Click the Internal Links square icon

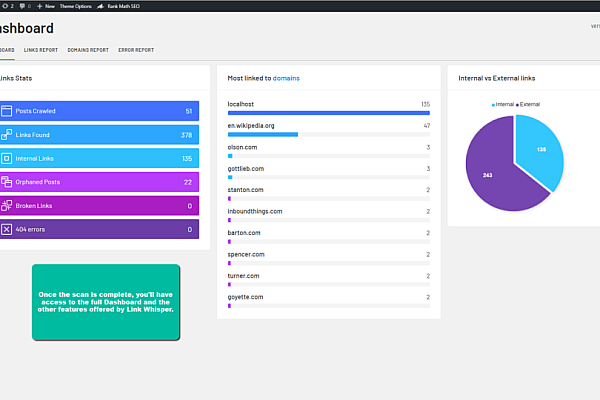pos(7,158)
